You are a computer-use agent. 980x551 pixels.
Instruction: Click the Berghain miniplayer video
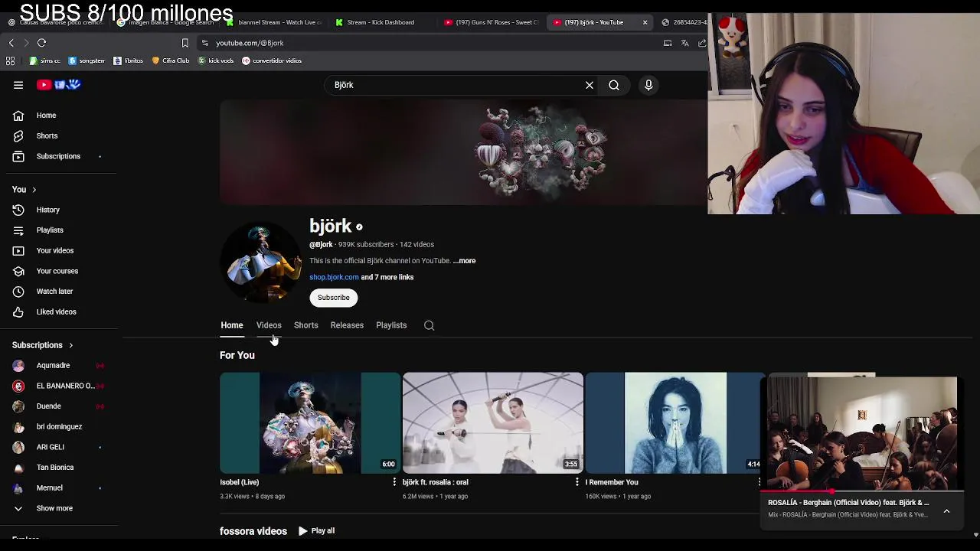tap(863, 432)
